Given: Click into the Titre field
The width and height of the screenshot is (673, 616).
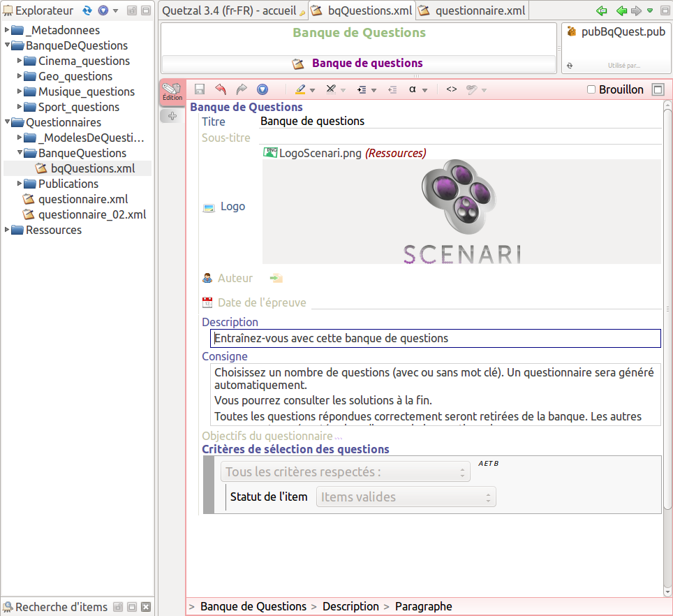Looking at the screenshot, I should (x=461, y=121).
